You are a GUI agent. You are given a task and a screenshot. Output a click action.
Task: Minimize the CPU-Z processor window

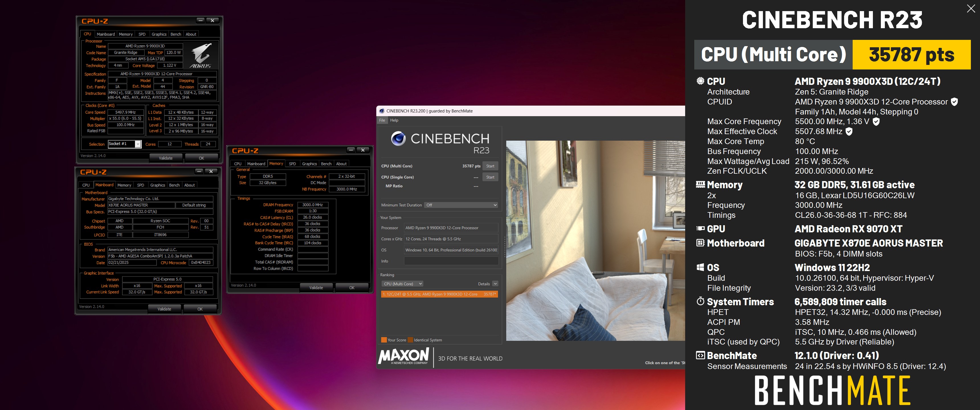tap(201, 20)
